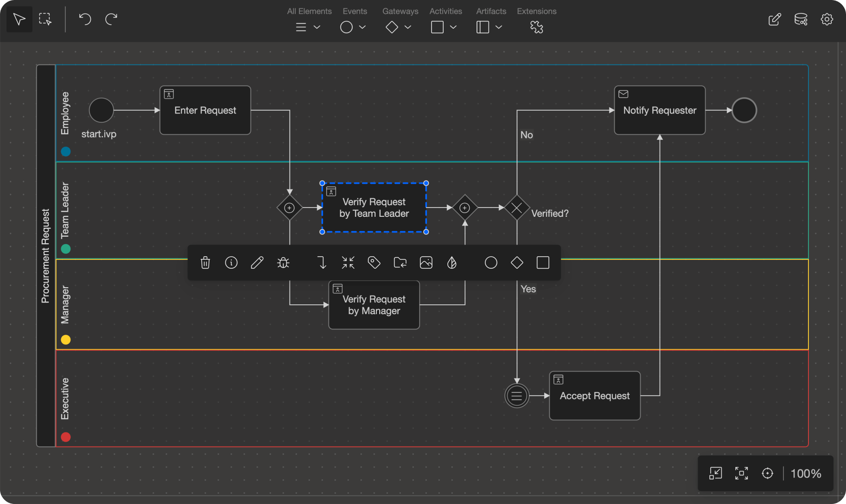Viewport: 846px width, 504px height.
Task: Click the folder jump icon in quick menu
Action: (x=400, y=263)
